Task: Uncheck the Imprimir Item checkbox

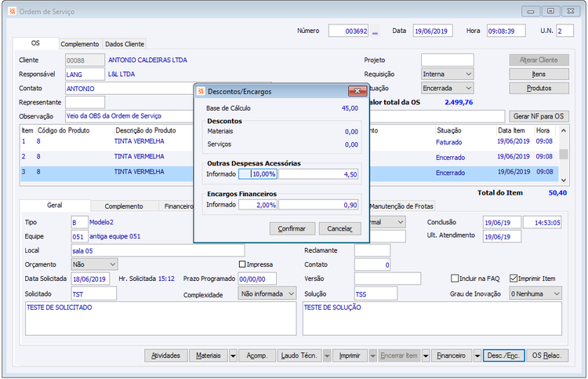Action: 514,279
